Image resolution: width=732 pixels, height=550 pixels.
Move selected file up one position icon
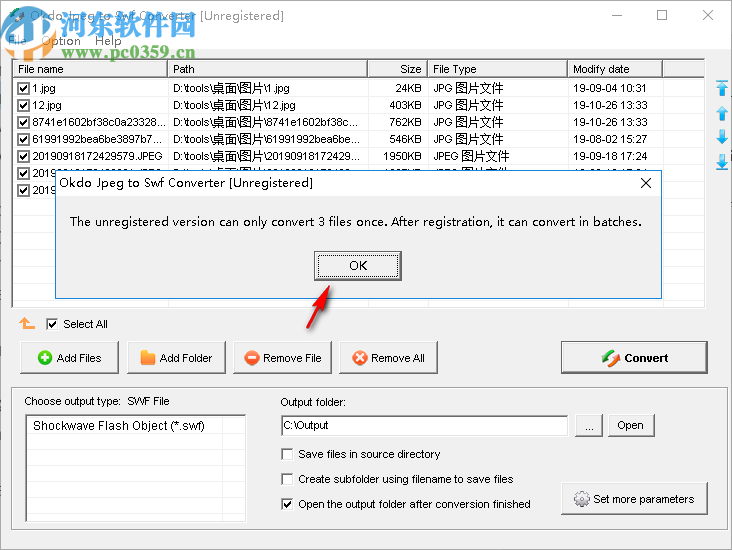722,113
